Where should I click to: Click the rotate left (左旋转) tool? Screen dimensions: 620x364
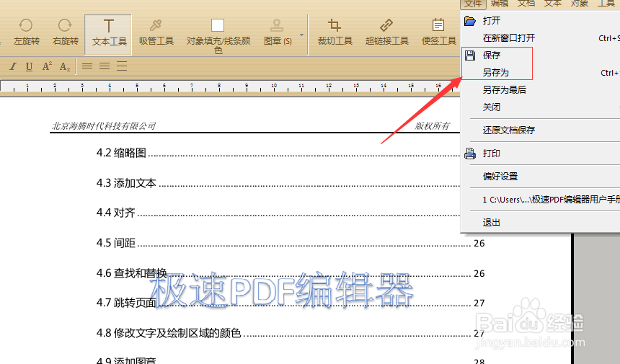(27, 32)
